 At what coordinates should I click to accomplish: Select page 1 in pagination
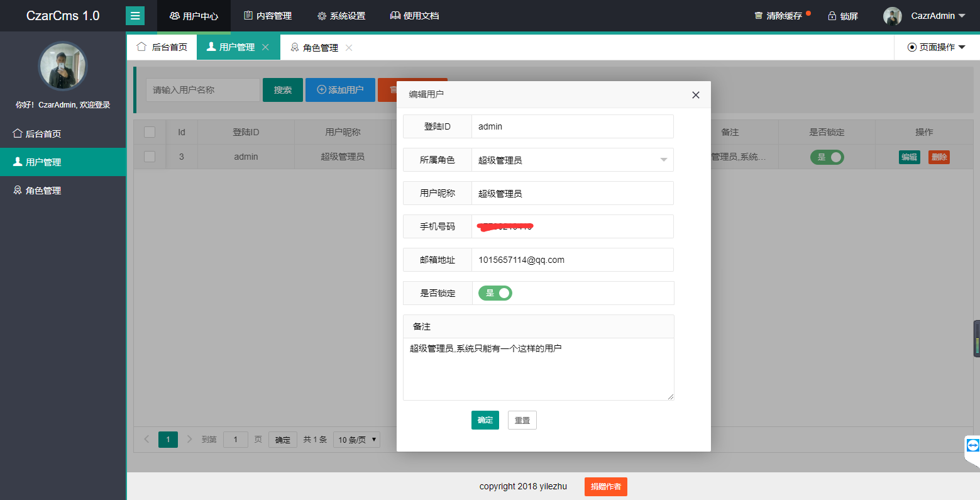pyautogui.click(x=168, y=440)
